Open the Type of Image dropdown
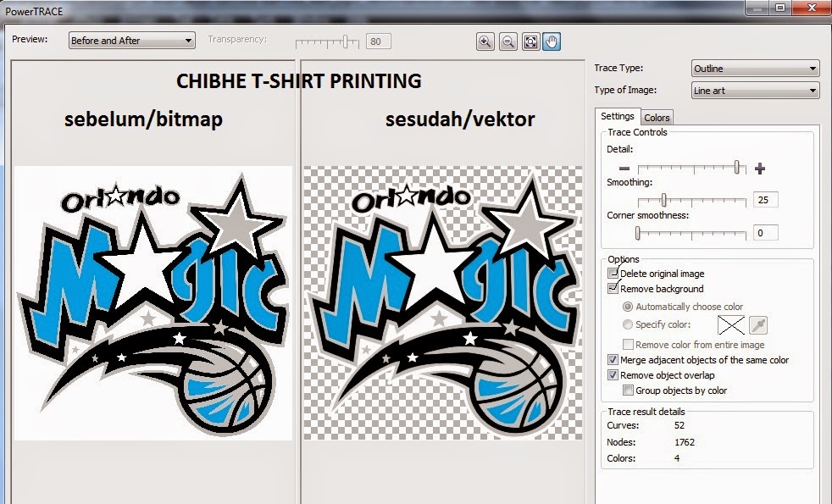The width and height of the screenshot is (832, 504). 755,91
